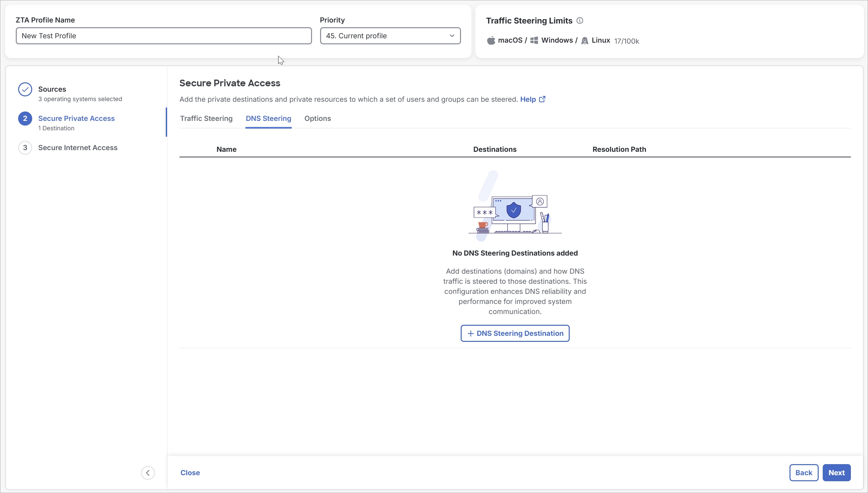This screenshot has width=868, height=493.
Task: Click the Destinations column header
Action: [x=495, y=149]
